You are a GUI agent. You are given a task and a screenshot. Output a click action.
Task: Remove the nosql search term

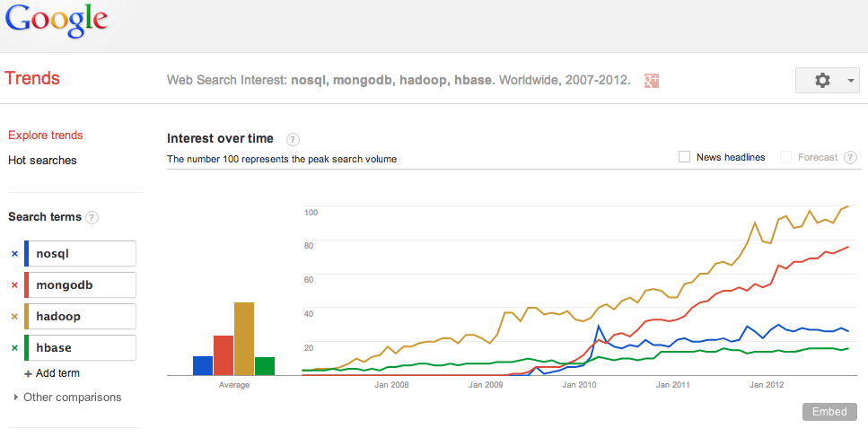[14, 254]
